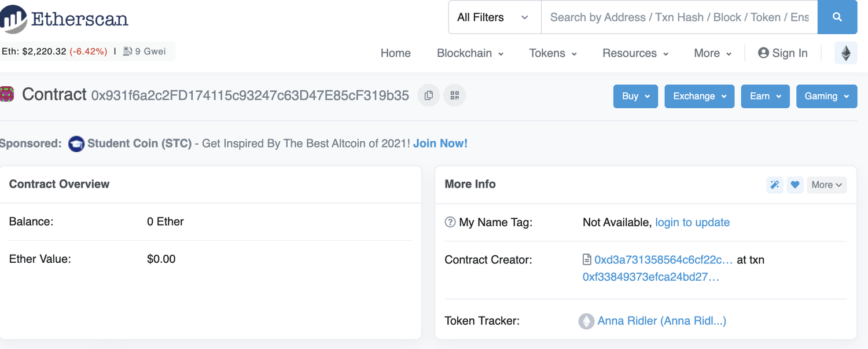Favorite this contract with the heart toggle
Image resolution: width=868 pixels, height=349 pixels.
pyautogui.click(x=795, y=185)
